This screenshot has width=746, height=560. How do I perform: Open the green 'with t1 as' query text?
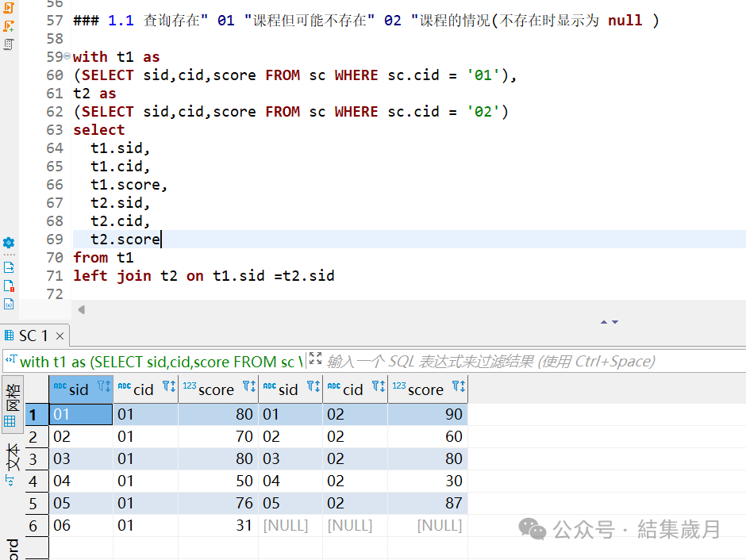[161, 362]
